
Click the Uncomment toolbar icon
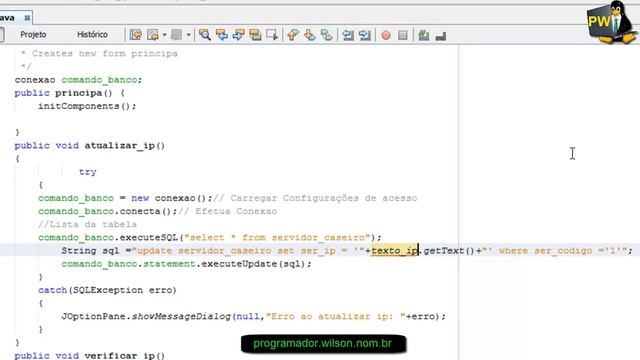pos(440,36)
